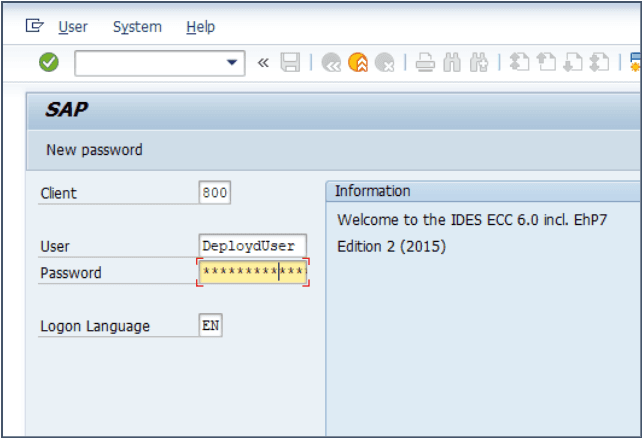The image size is (642, 438).
Task: Open the System menu
Action: [x=137, y=27]
